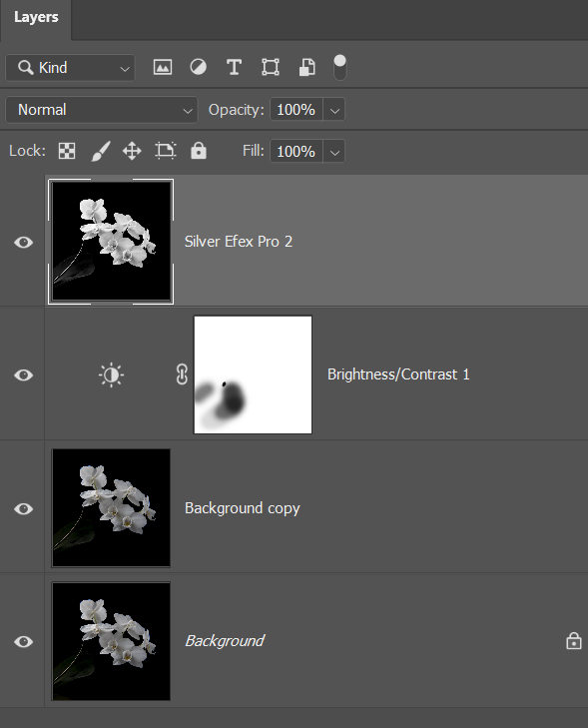Select the italic Background layer name
The image size is (588, 728).
(x=225, y=641)
